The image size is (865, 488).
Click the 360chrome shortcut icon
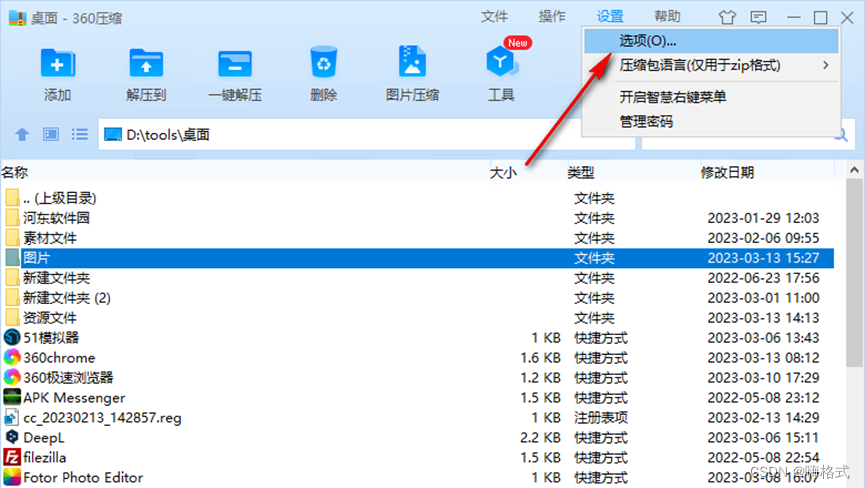pos(12,357)
